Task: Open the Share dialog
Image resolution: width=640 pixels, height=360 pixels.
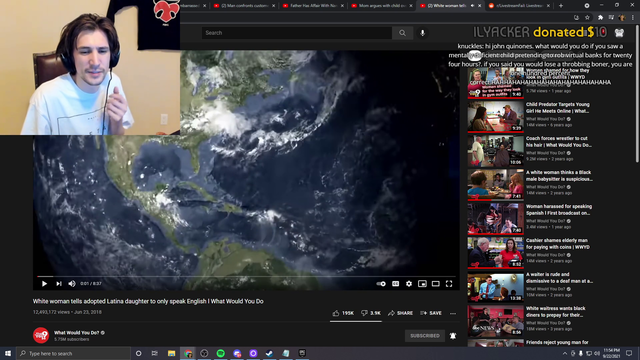Action: point(400,313)
